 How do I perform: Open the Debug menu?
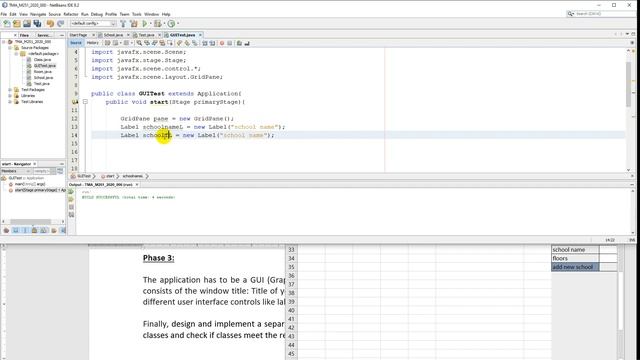[x=97, y=14]
